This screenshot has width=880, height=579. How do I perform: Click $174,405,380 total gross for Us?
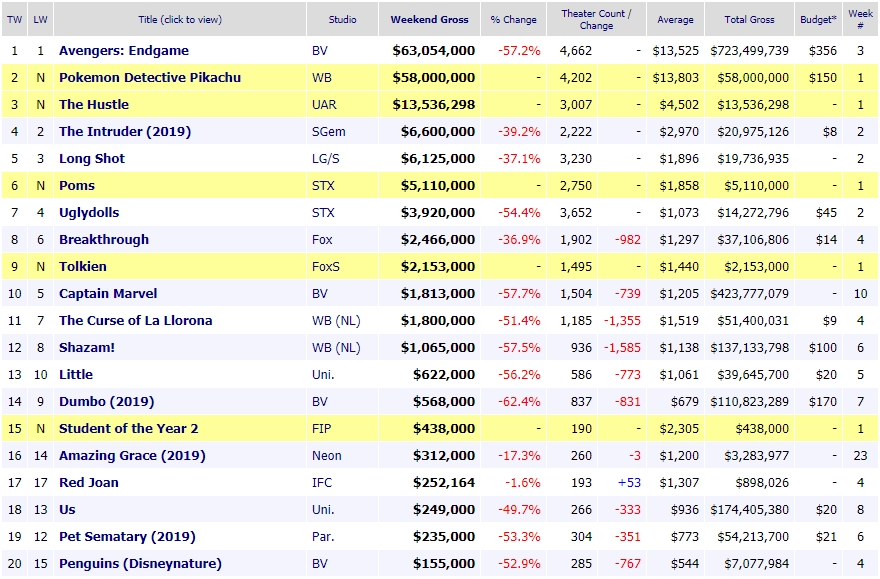749,509
